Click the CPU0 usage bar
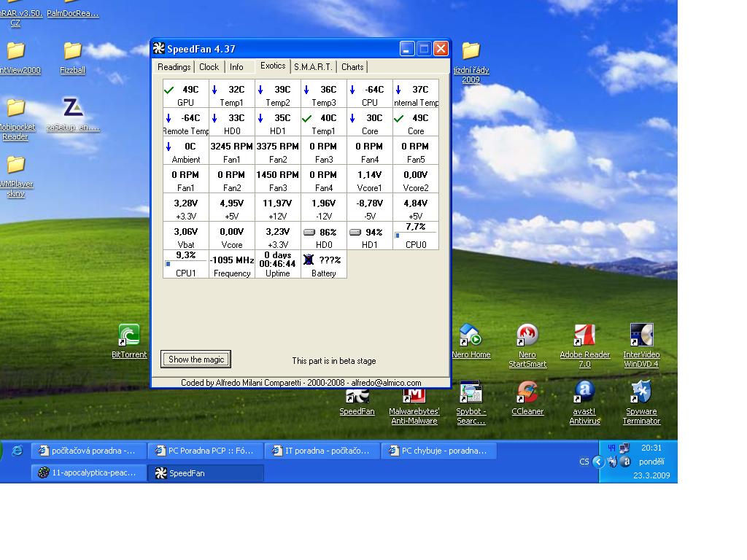The width and height of the screenshot is (747, 560). click(x=415, y=236)
